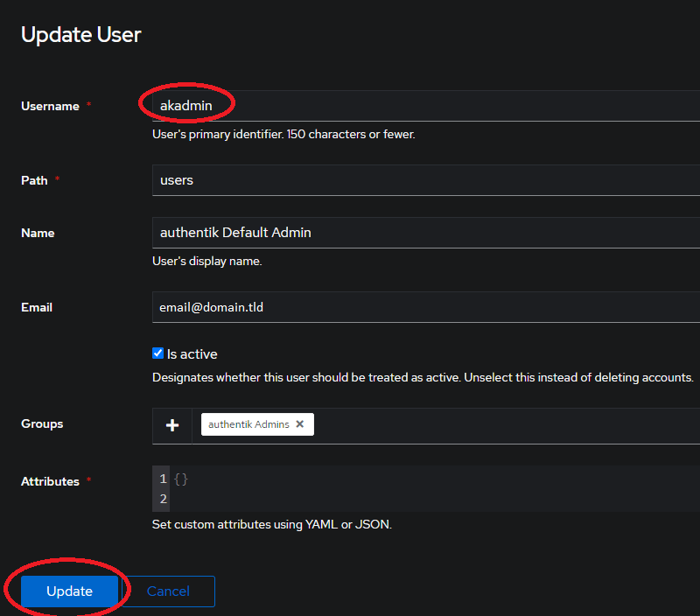Click line number 1 in Attributes editor
Image resolution: width=700 pixels, height=616 pixels.
click(x=163, y=479)
